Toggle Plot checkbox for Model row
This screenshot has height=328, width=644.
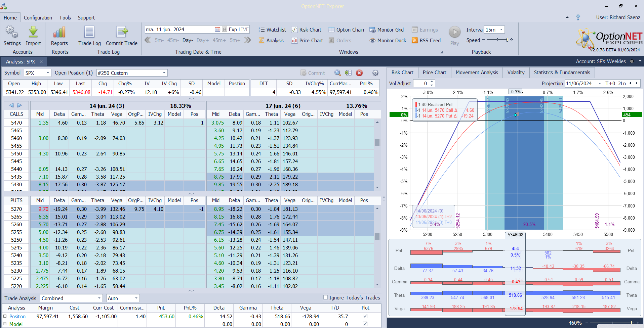tap(365, 324)
